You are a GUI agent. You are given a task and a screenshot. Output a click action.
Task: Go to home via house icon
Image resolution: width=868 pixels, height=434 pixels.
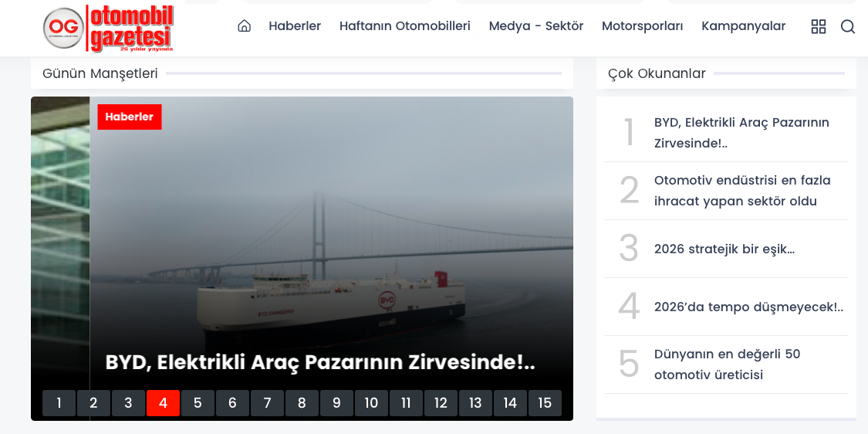tap(244, 26)
